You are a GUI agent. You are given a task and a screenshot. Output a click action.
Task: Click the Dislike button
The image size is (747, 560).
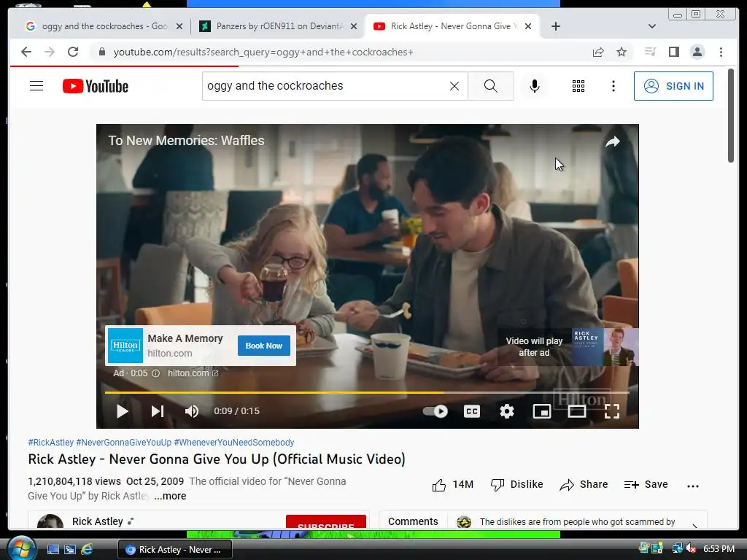pos(517,485)
